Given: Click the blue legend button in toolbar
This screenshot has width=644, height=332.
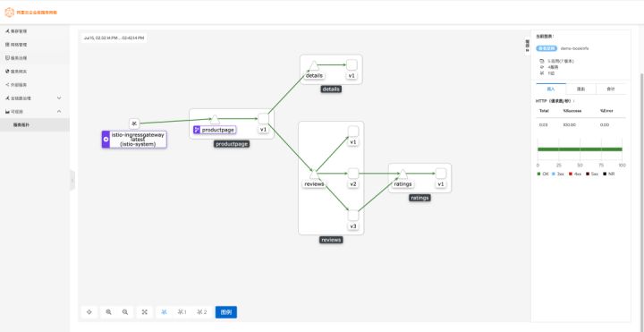Looking at the screenshot, I should [x=226, y=312].
